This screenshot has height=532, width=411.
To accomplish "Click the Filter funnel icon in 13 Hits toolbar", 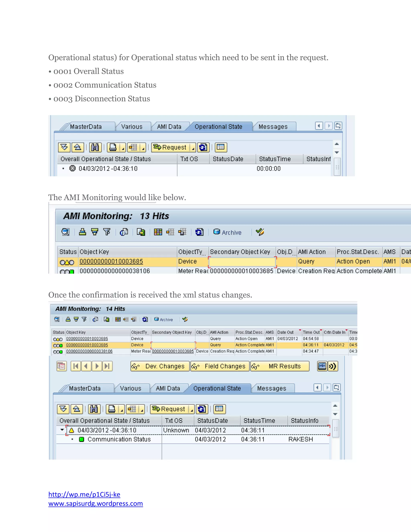I will point(107,232).
